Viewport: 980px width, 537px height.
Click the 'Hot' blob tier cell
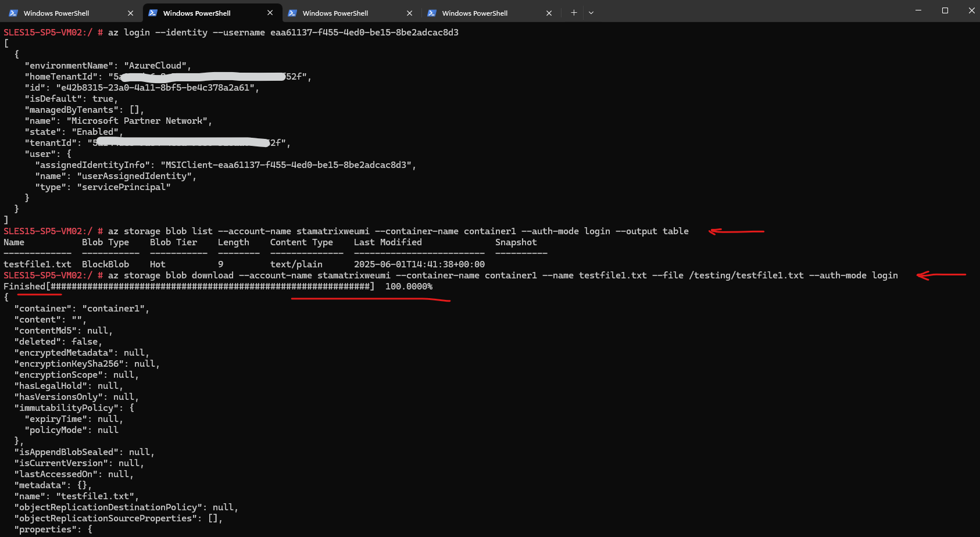[x=158, y=264]
